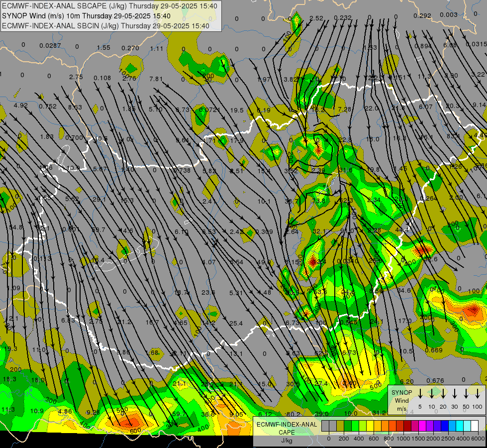Click the map value '8.63'
The height and width of the screenshot is (448, 487).
click(75, 108)
